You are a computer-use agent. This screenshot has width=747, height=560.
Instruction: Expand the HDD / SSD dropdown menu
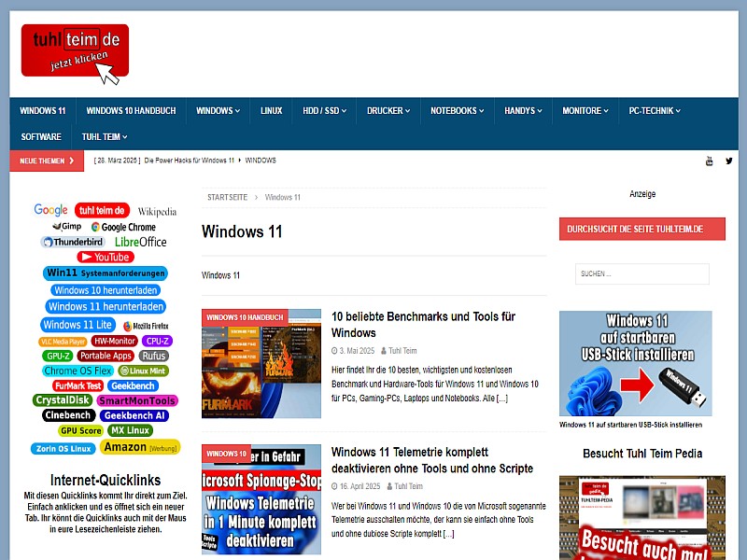coord(324,110)
